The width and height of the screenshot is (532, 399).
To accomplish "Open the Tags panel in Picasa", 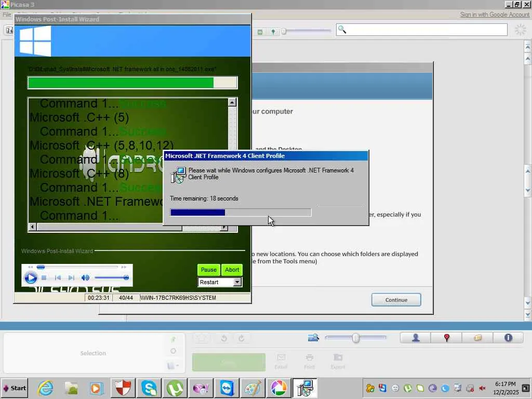I will pos(477,338).
